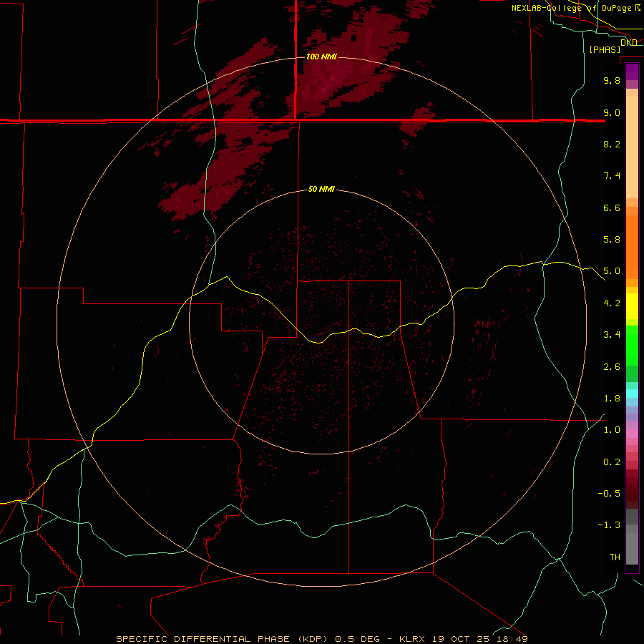Click the purple segment of the color bar
This screenshot has width=644, height=644.
click(632, 72)
